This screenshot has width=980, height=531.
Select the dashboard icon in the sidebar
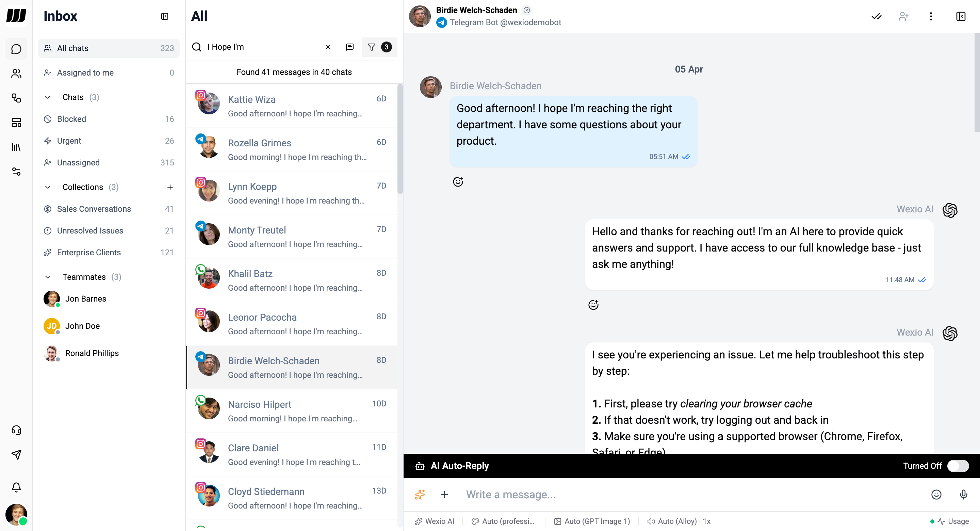(x=16, y=123)
